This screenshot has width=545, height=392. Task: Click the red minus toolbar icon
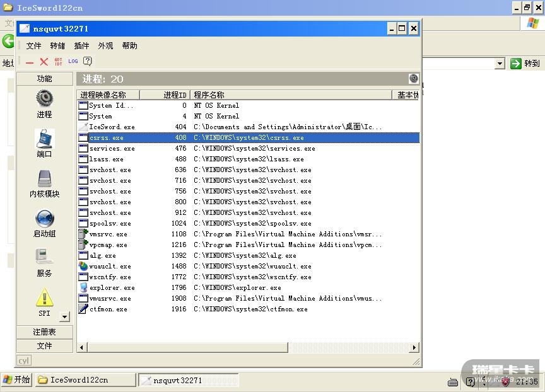tap(30, 62)
